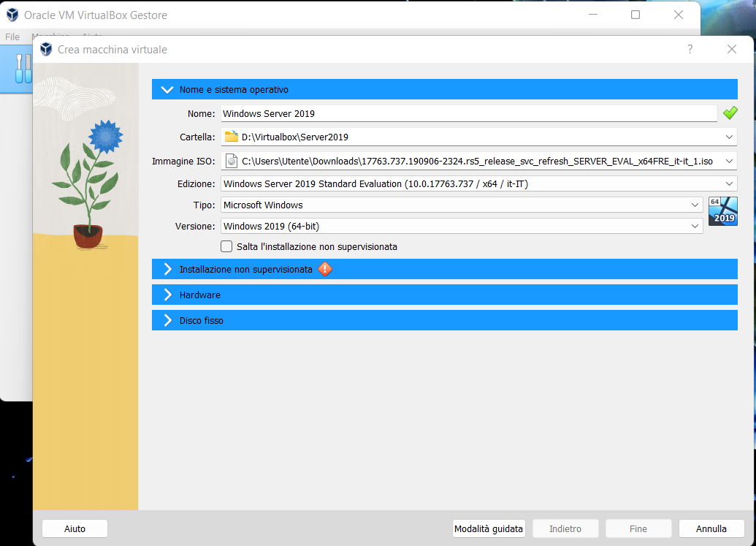Click the green validation checkmark beside Nome
The width and height of the screenshot is (756, 546).
point(730,113)
